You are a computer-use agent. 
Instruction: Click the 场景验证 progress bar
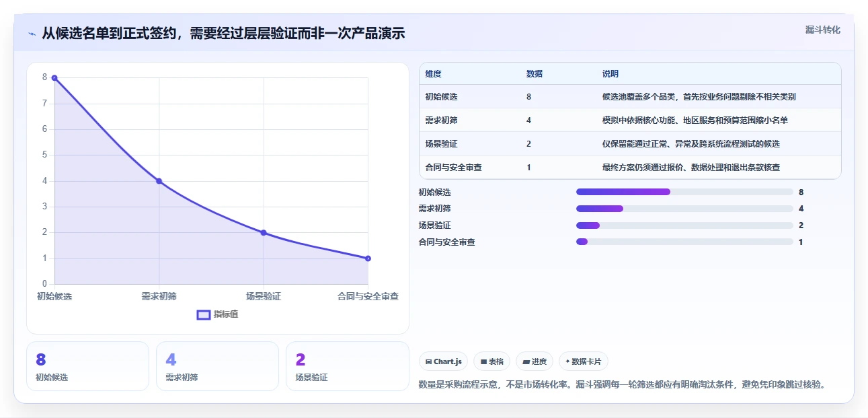pyautogui.click(x=684, y=225)
